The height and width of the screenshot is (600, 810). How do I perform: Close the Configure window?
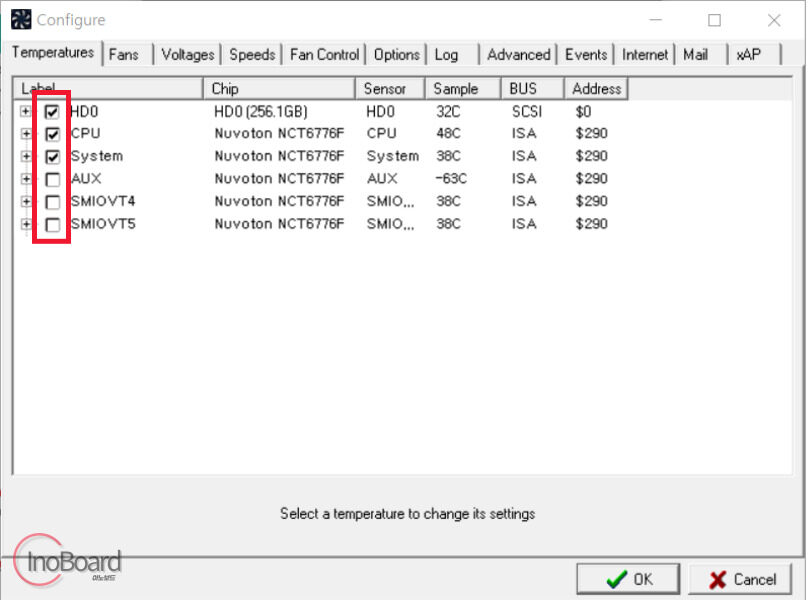(774, 20)
